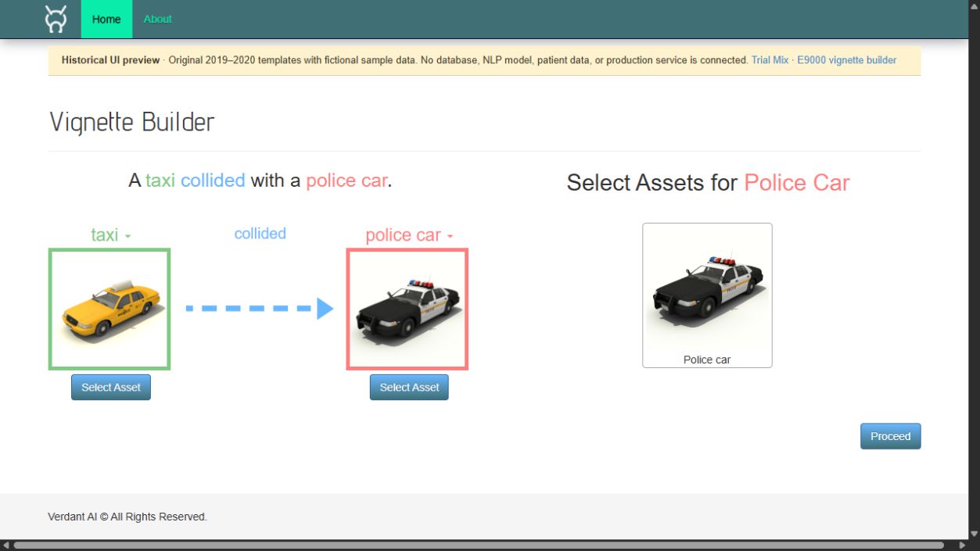Screen dimensions: 980x551
Task: Click the 'Police car' caption text
Action: tap(707, 360)
